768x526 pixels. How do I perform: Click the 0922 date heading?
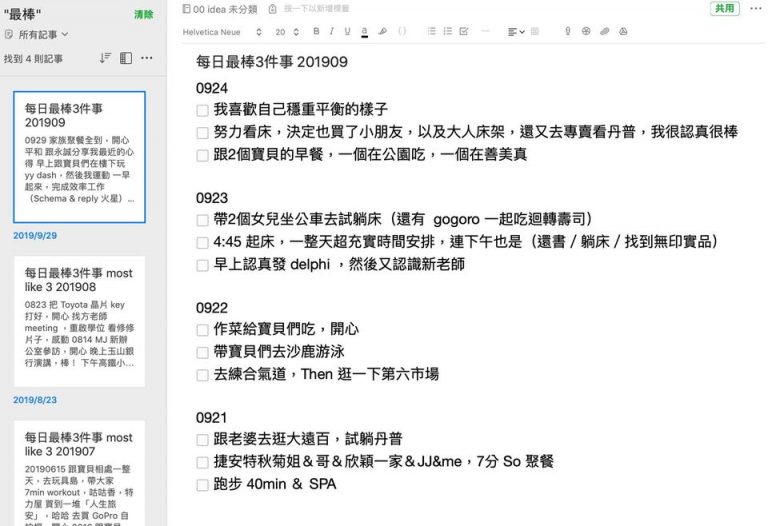tap(212, 308)
